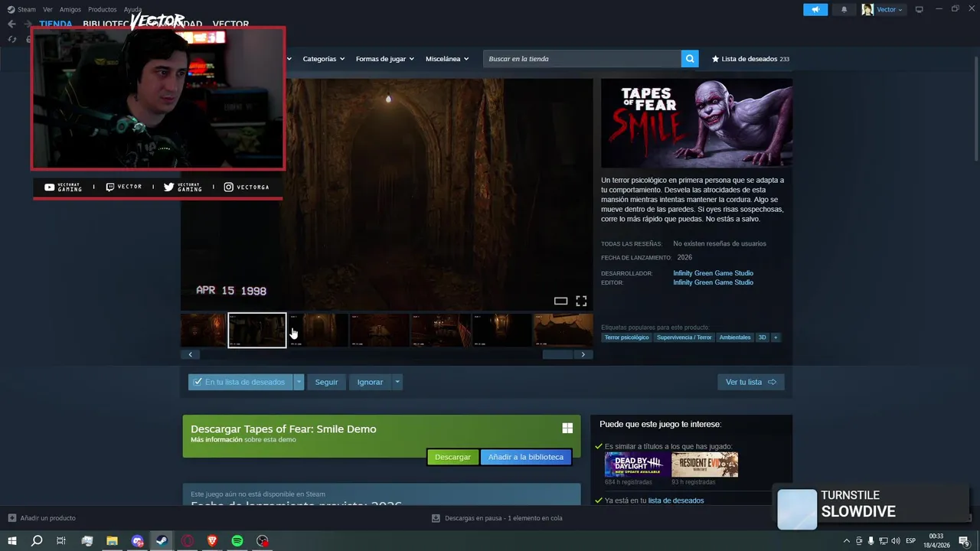Open Spotify from the taskbar
The width and height of the screenshot is (980, 551).
237,541
